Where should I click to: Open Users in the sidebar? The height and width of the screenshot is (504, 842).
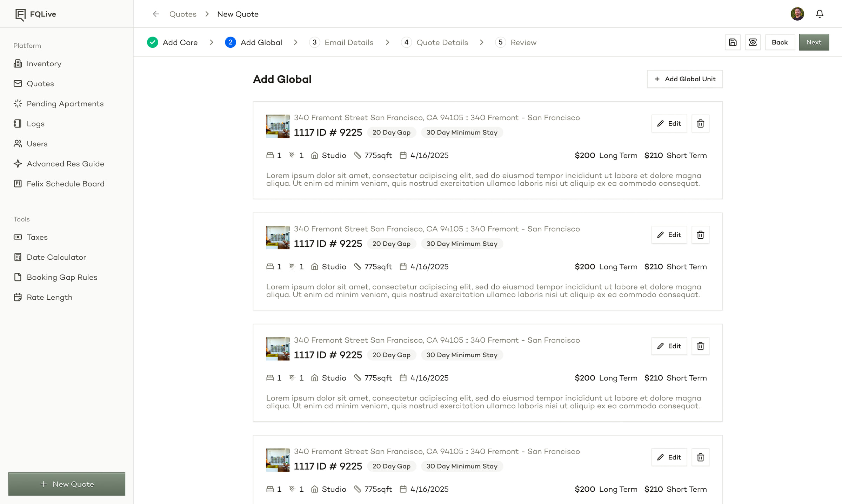tap(30, 143)
